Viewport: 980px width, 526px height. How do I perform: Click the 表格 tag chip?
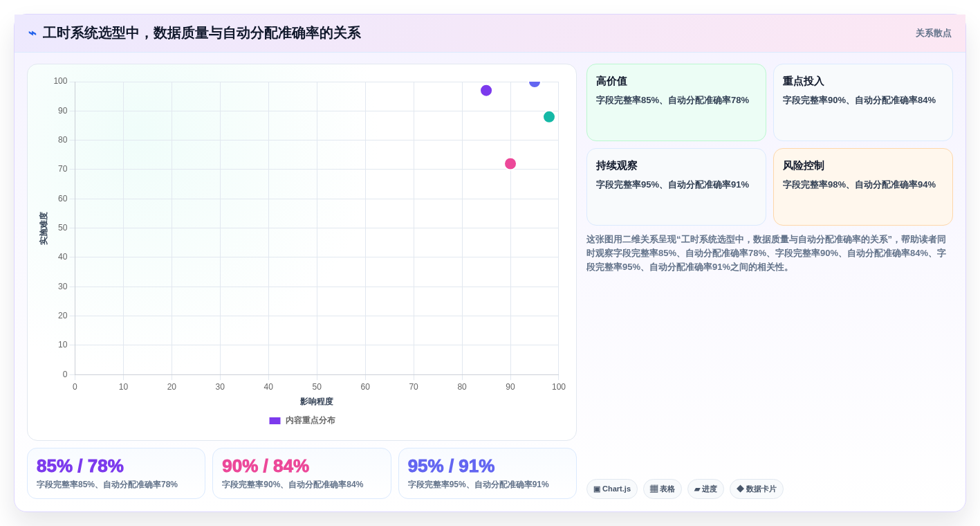coord(663,489)
